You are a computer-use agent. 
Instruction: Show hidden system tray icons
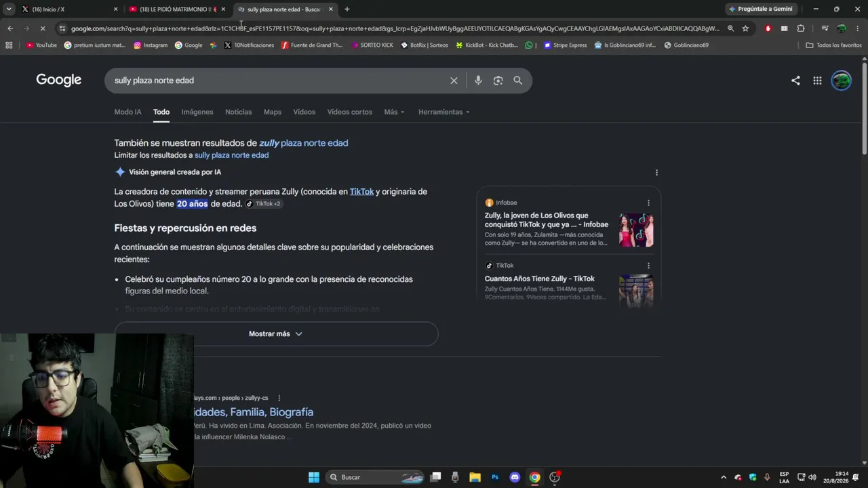point(723,477)
